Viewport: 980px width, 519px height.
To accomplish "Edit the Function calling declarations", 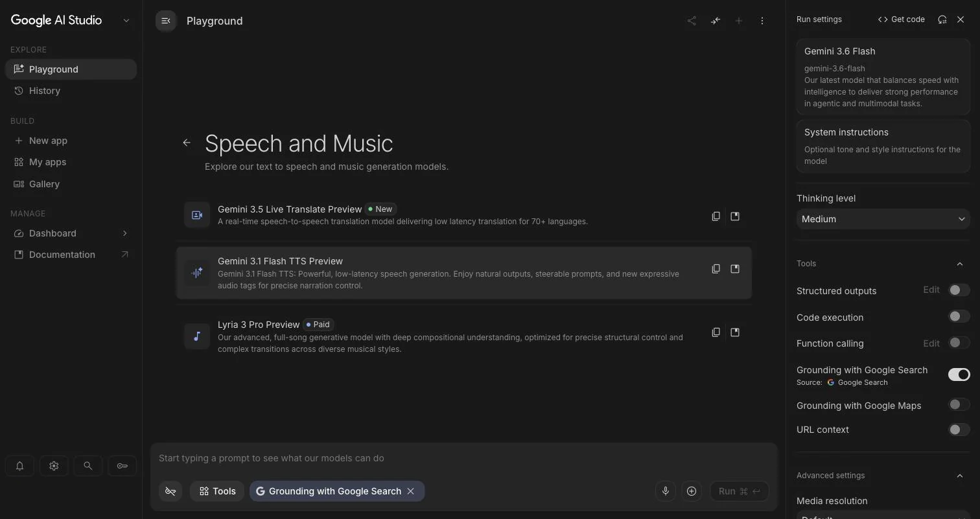I will click(x=931, y=343).
